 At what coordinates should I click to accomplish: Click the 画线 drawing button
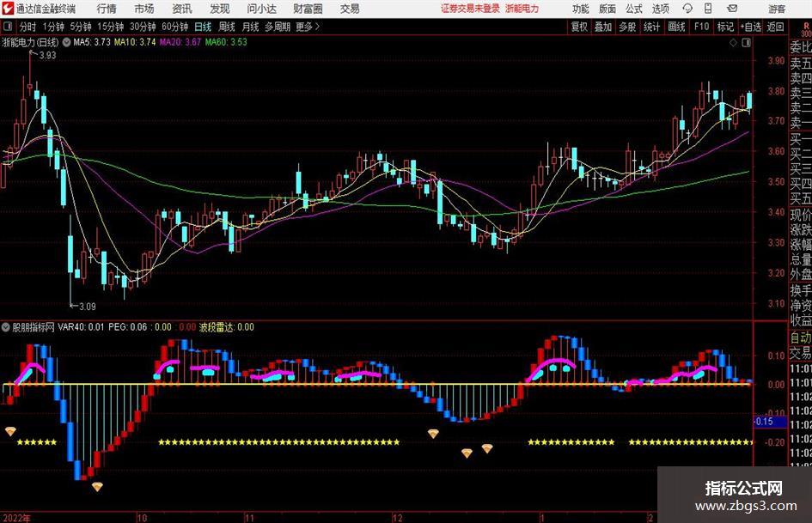676,27
